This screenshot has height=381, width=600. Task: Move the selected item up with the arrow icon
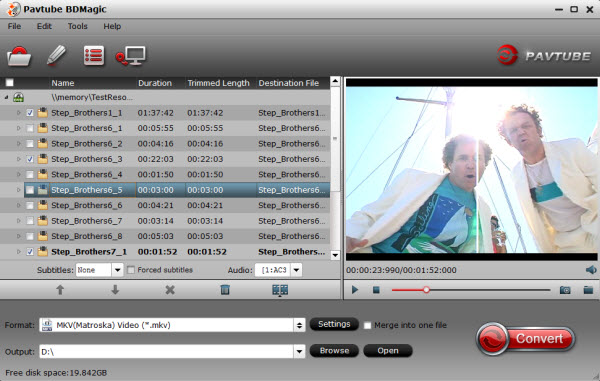pos(60,290)
